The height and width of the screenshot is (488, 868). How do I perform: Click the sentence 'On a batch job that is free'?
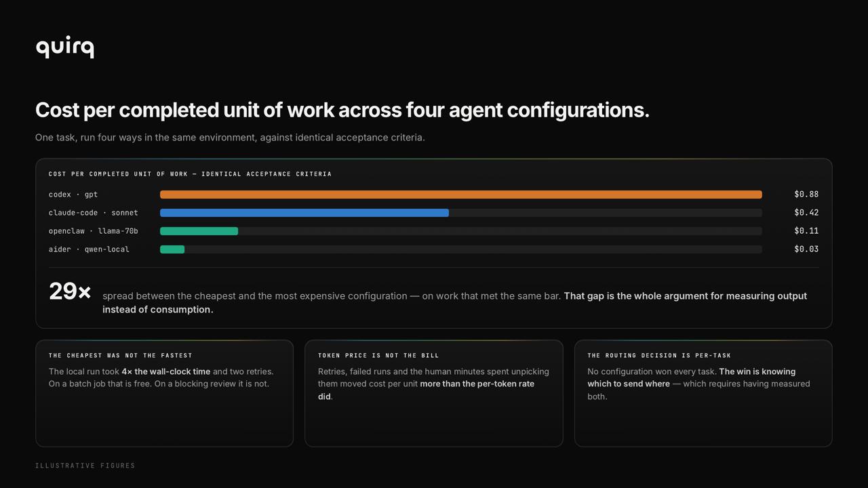tap(102, 384)
